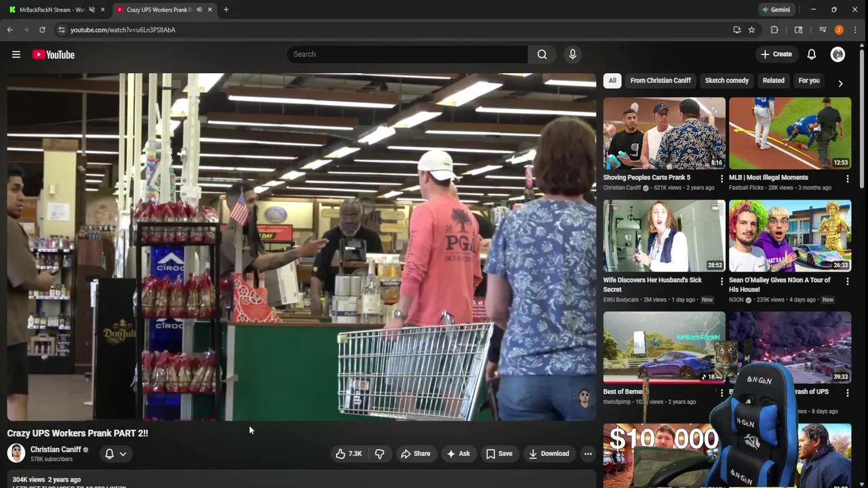Open the notifications bell in the header
Screen dimensions: 868x488
812,54
